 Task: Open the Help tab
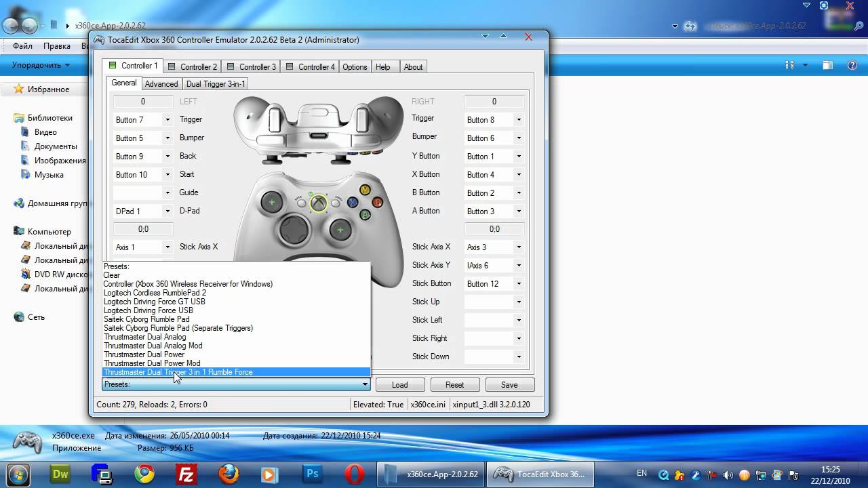pos(383,66)
